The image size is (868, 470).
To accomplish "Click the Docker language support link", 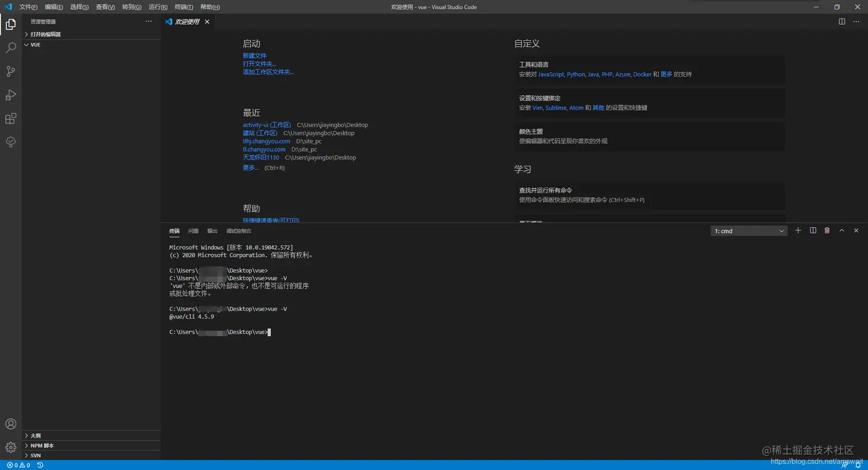I will click(x=642, y=74).
